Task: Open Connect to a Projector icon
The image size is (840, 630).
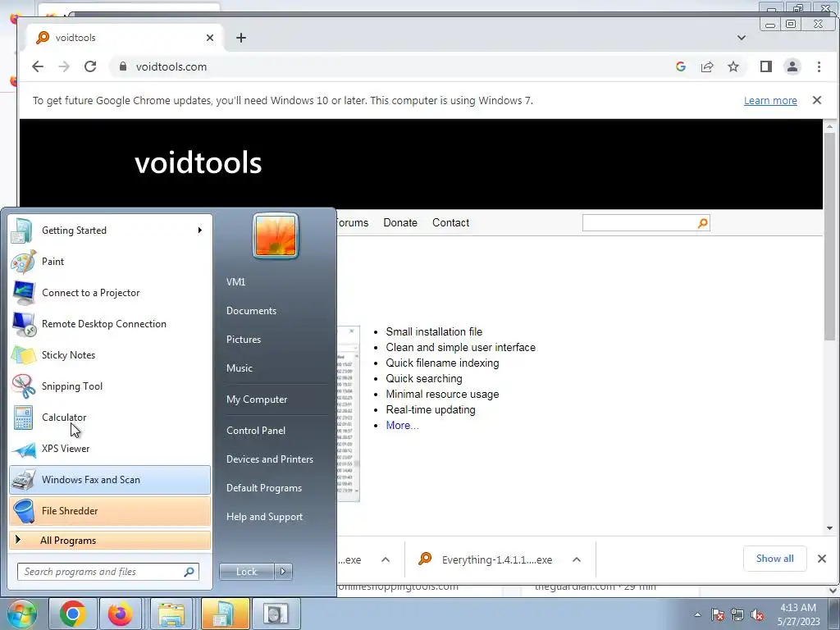Action: [x=23, y=293]
